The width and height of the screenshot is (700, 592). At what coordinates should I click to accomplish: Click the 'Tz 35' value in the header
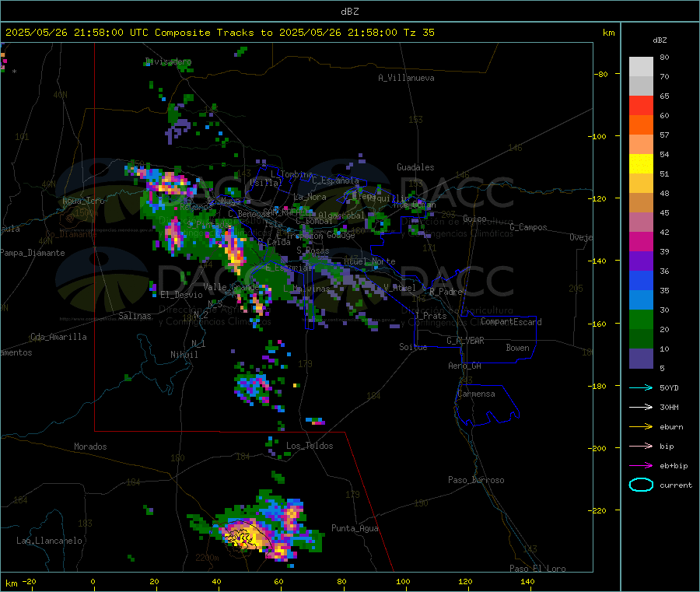(x=418, y=33)
